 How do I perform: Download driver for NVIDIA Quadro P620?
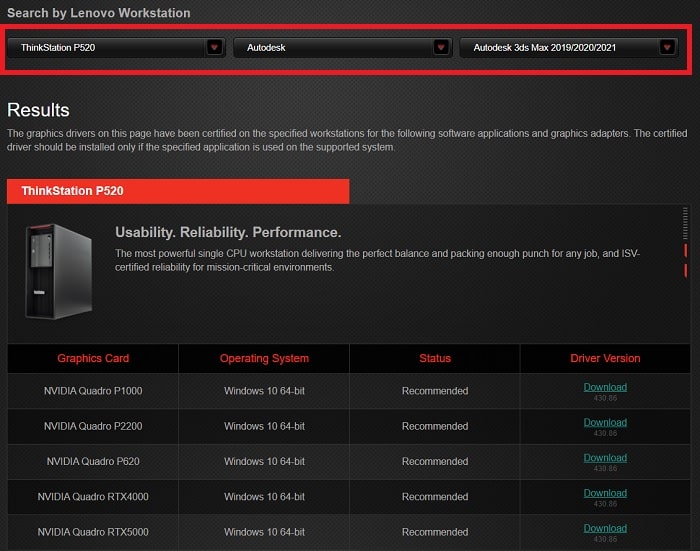click(x=605, y=458)
